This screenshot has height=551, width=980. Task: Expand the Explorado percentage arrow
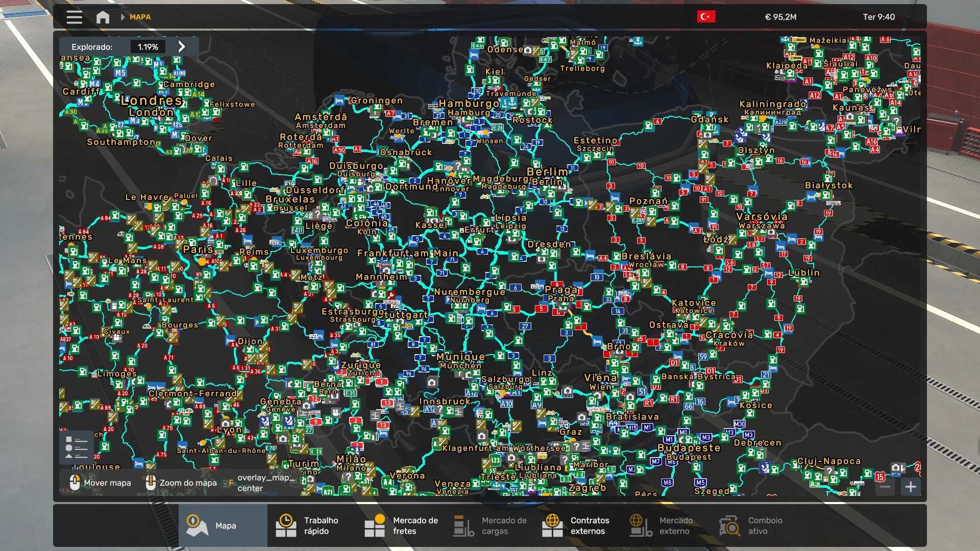point(182,46)
